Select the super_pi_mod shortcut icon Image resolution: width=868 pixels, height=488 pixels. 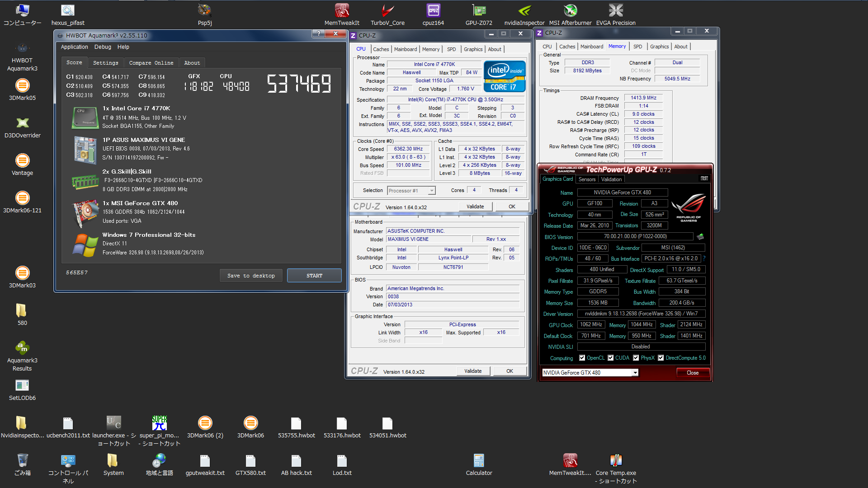point(159,431)
